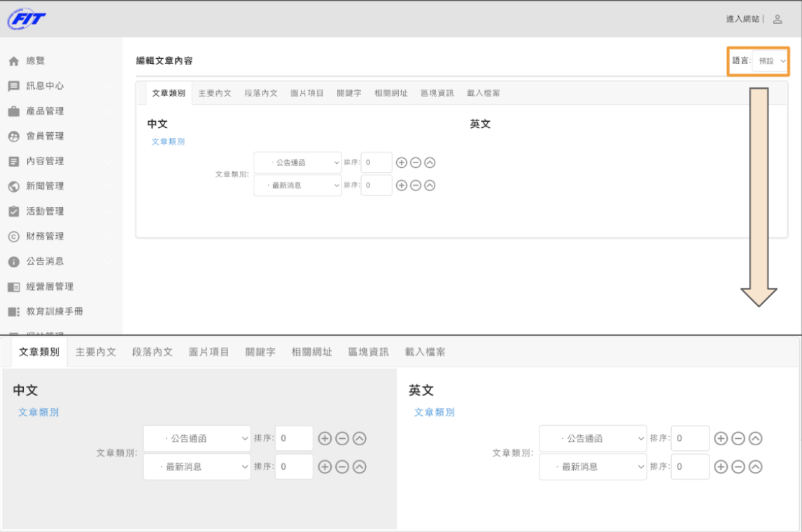Focus 排序 field of 最新消息 row in upper editor
Viewport: 802px width, 532px height.
click(x=377, y=185)
